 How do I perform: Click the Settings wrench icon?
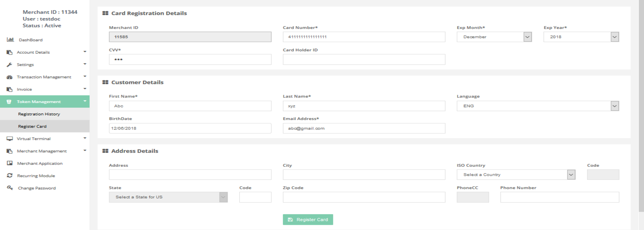[x=9, y=65]
